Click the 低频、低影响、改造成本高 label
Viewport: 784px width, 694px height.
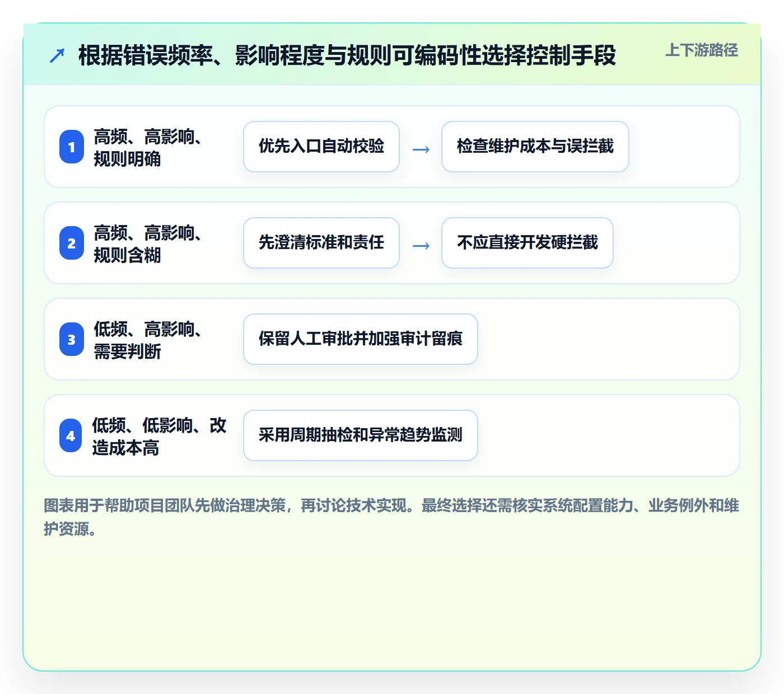pyautogui.click(x=160, y=436)
